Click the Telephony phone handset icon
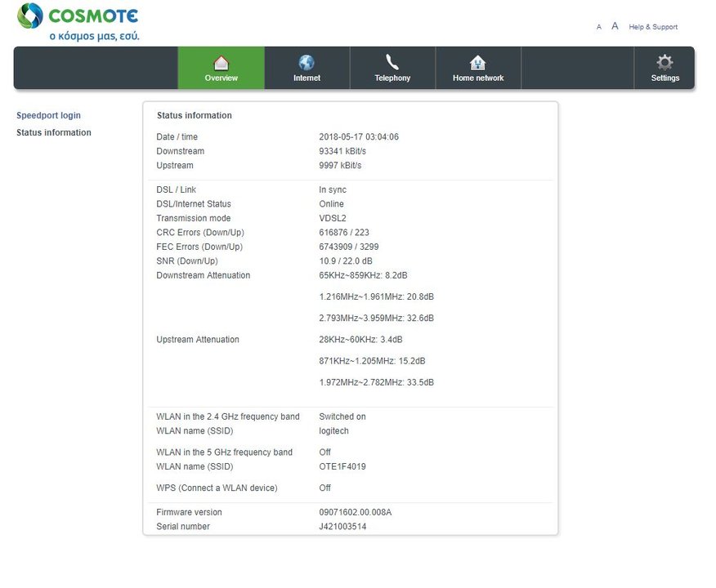 point(392,62)
